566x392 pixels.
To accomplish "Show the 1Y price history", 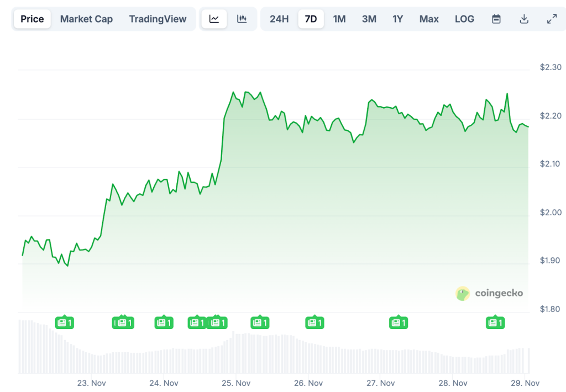I will (398, 19).
